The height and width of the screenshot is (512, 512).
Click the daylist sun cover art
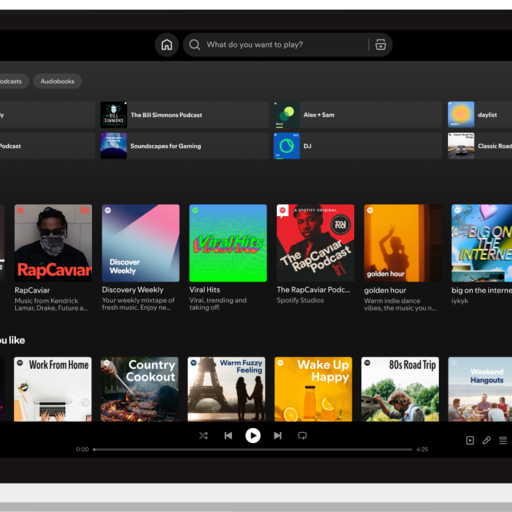461,115
